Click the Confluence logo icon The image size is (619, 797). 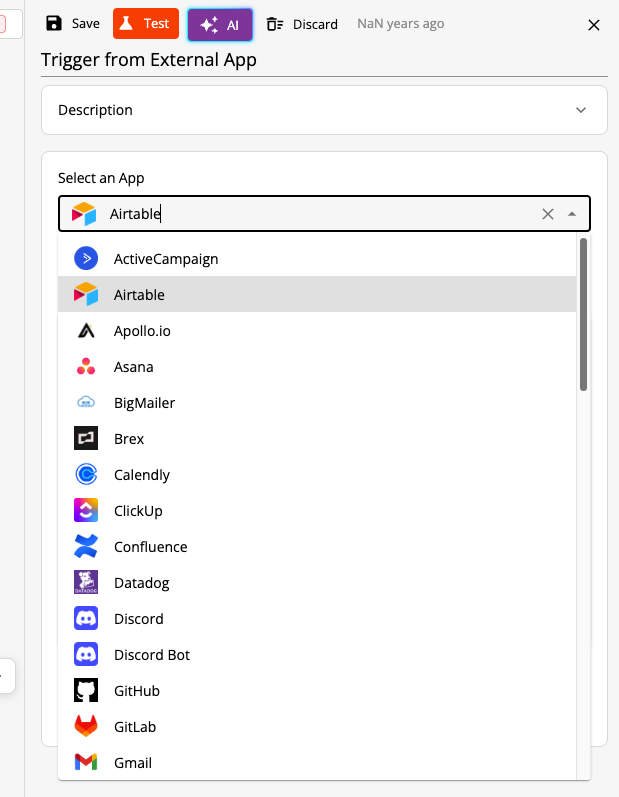pos(86,546)
